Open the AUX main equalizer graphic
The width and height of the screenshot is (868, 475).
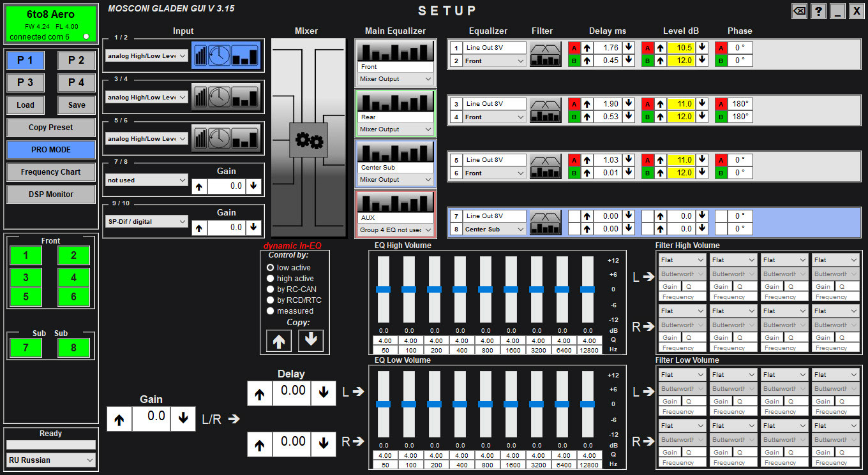pyautogui.click(x=395, y=202)
